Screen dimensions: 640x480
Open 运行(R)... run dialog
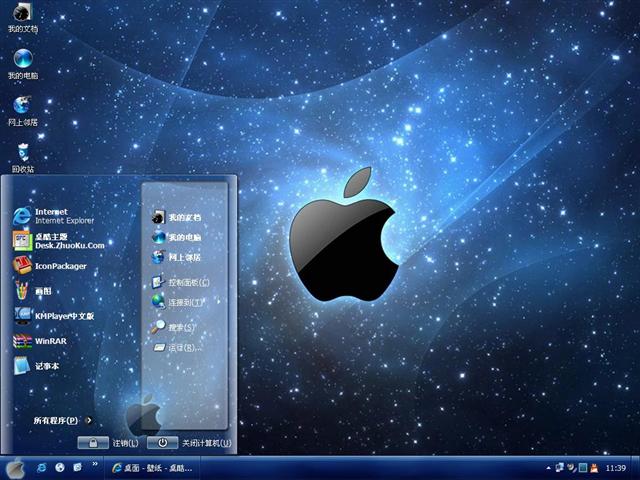[177, 347]
